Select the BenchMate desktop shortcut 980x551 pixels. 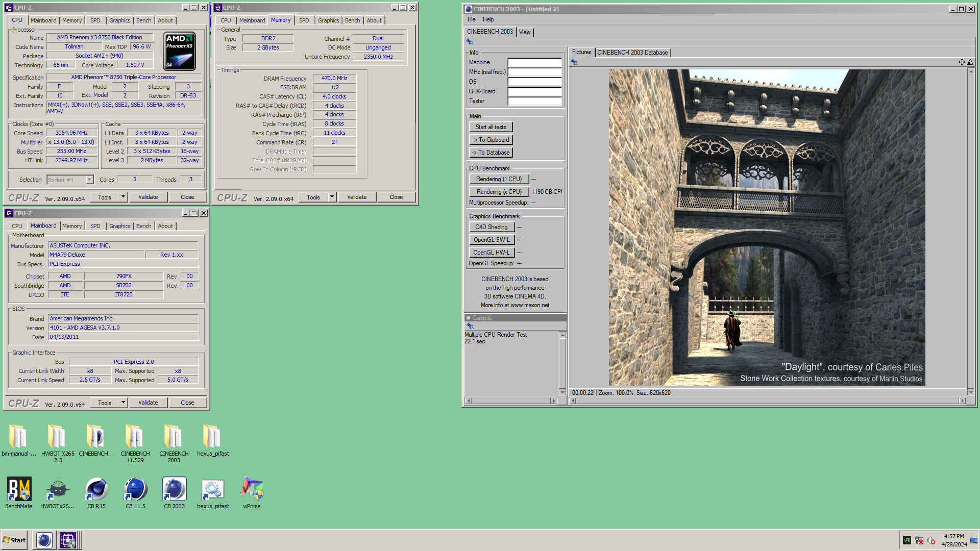[19, 493]
